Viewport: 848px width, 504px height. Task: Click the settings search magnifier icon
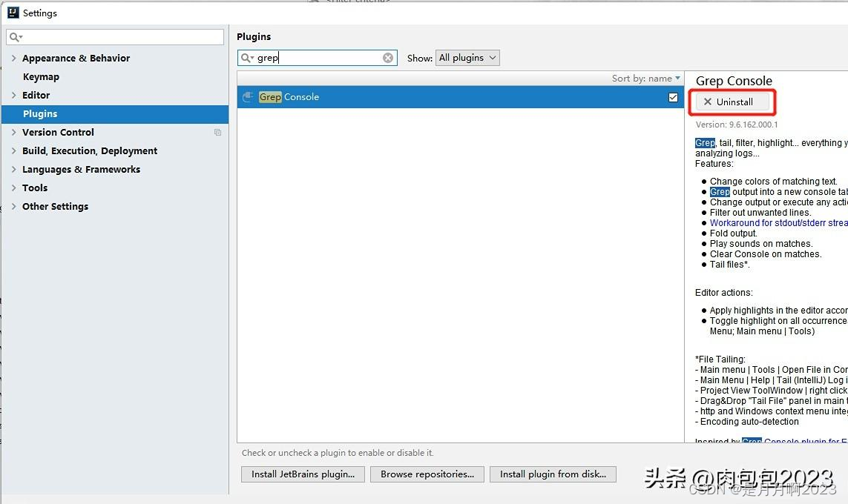(x=15, y=37)
